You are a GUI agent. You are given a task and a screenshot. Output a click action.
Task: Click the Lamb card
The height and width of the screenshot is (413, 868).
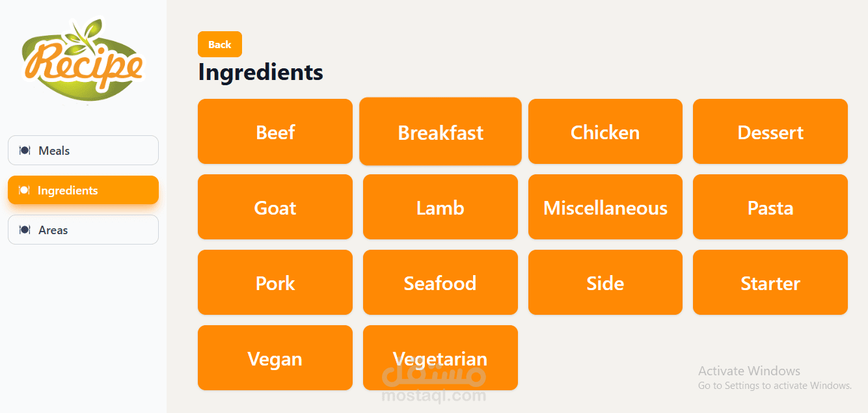click(x=441, y=207)
